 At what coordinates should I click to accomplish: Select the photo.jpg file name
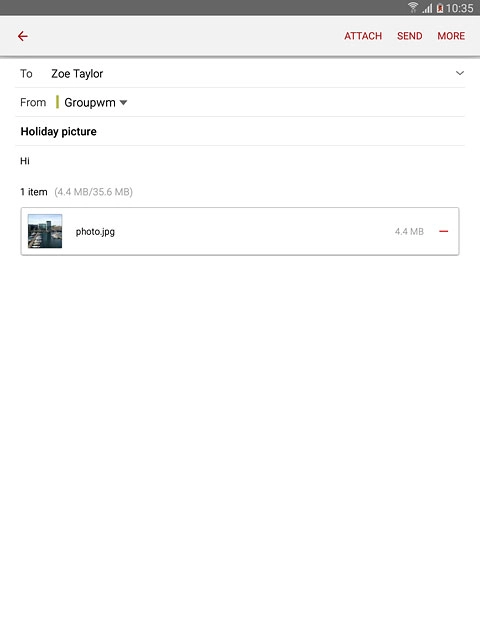click(x=95, y=231)
